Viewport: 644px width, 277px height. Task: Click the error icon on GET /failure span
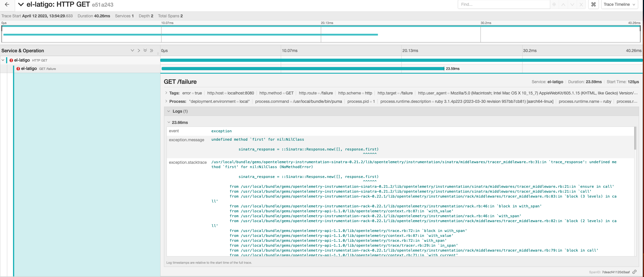click(x=18, y=68)
